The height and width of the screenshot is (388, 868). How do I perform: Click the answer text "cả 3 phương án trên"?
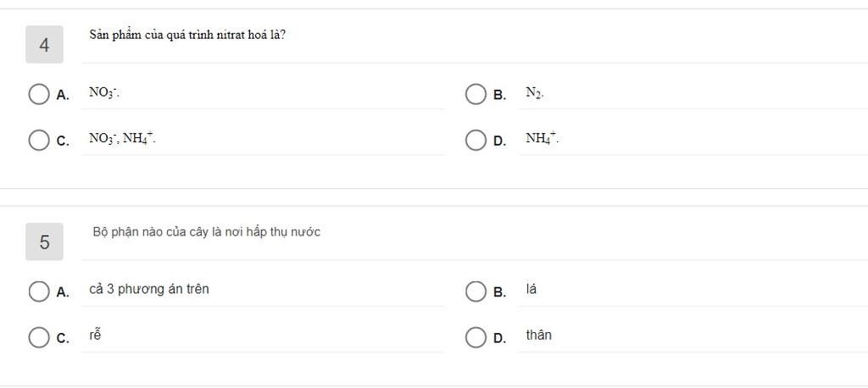tap(149, 289)
